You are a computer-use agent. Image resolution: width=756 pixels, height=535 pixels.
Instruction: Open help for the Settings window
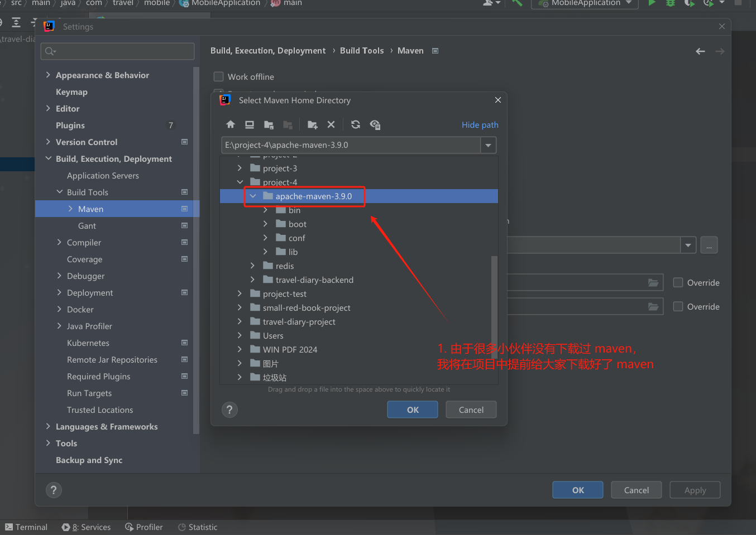[54, 490]
